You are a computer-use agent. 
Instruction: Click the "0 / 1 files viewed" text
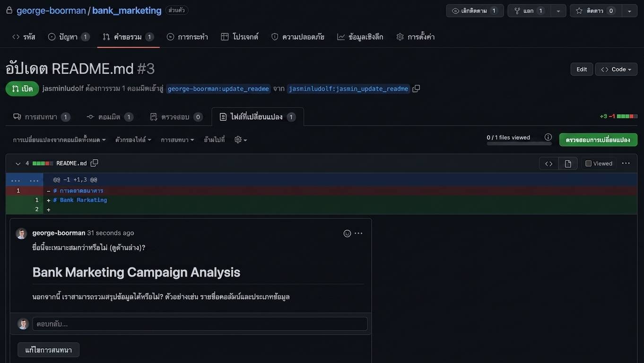coord(508,137)
